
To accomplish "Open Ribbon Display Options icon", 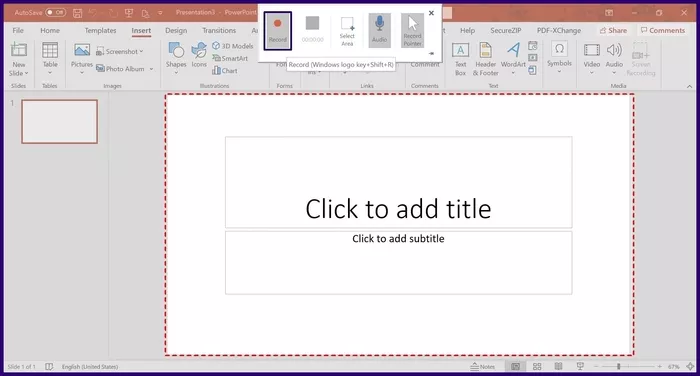I will [x=609, y=13].
